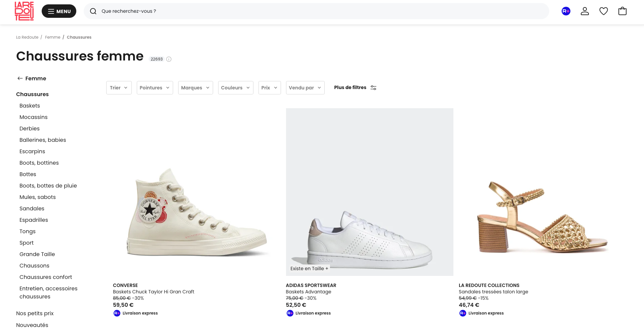Open Espadrilles category
Viewport: 644px width, 330px height.
click(x=34, y=220)
